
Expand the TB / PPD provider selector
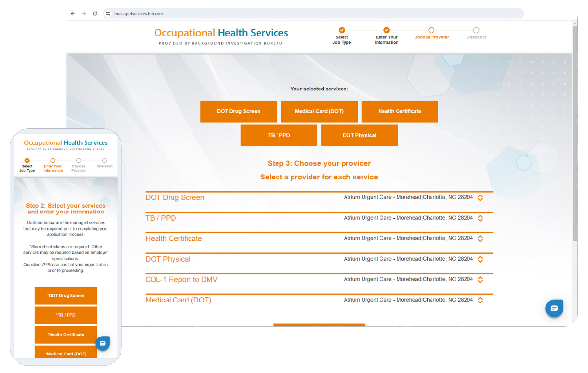pos(480,218)
